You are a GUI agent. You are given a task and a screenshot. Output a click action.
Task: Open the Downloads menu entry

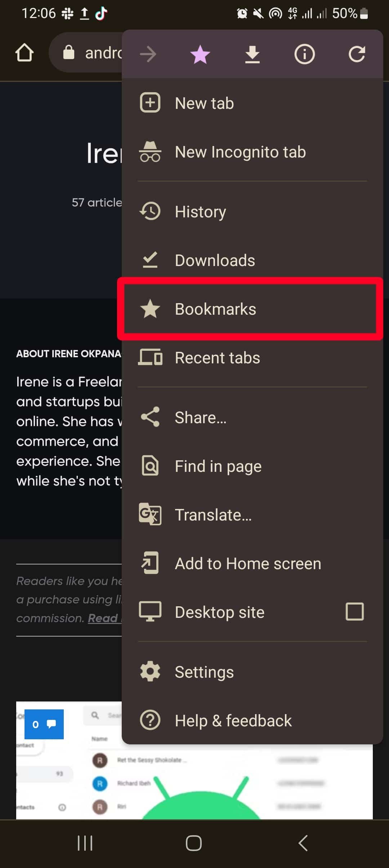click(252, 260)
